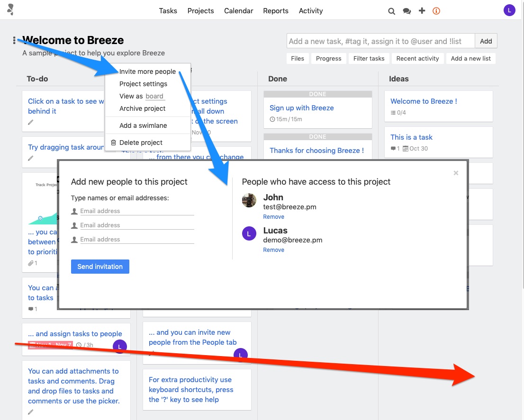Open the chat messages icon
Viewport: 524px width, 420px height.
pyautogui.click(x=407, y=11)
